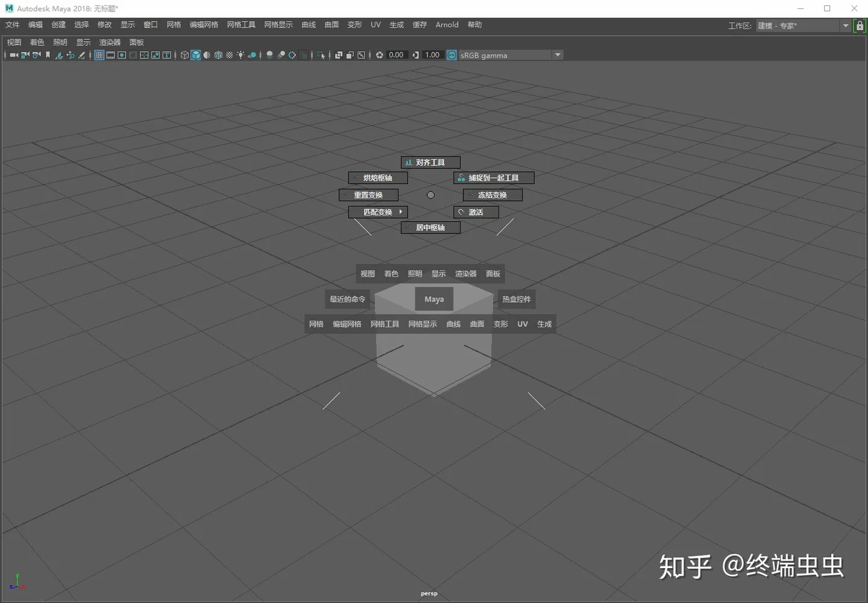Open hotbox 网格工具 menu
The image size is (868, 603).
pos(385,324)
